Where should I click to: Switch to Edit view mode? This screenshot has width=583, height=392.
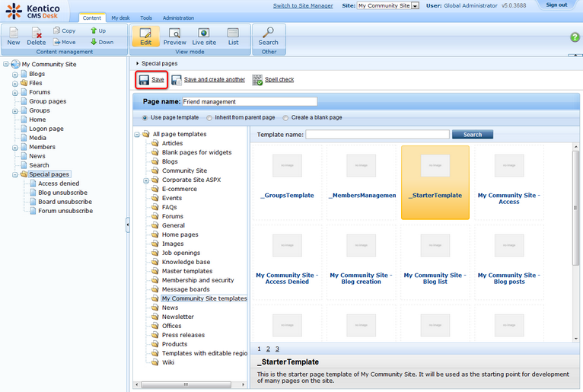[x=145, y=37]
